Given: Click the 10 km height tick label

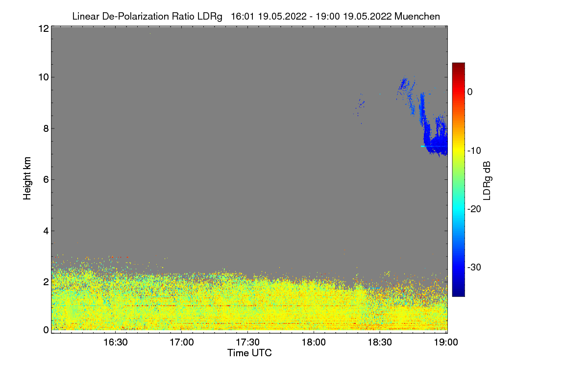Looking at the screenshot, I should coord(43,77).
